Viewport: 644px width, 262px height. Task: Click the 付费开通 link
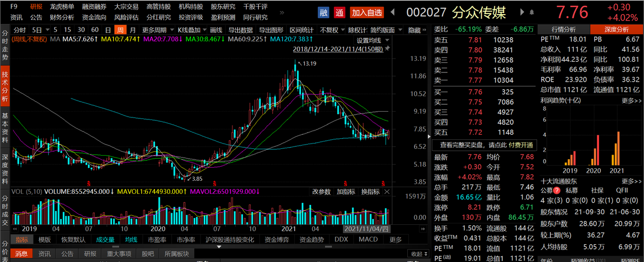(x=521, y=145)
